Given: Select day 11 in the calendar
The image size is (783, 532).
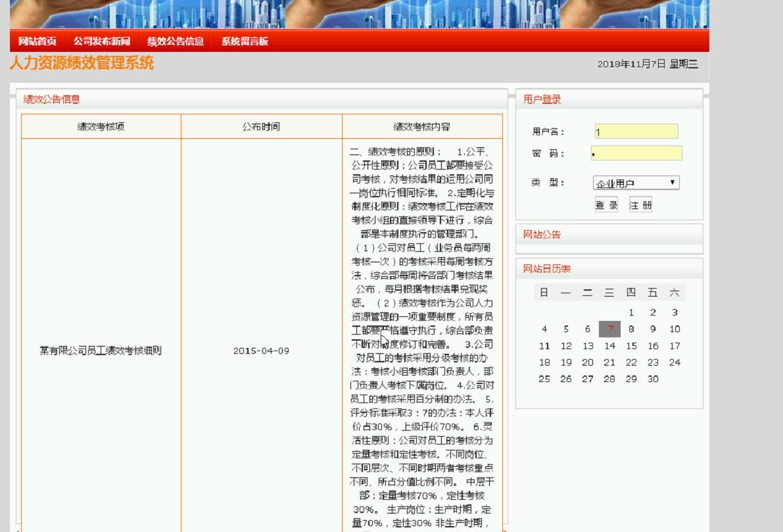Looking at the screenshot, I should tap(544, 346).
